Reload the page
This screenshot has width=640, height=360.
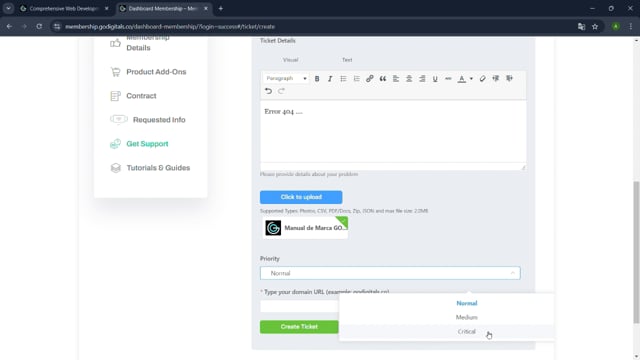(x=39, y=27)
